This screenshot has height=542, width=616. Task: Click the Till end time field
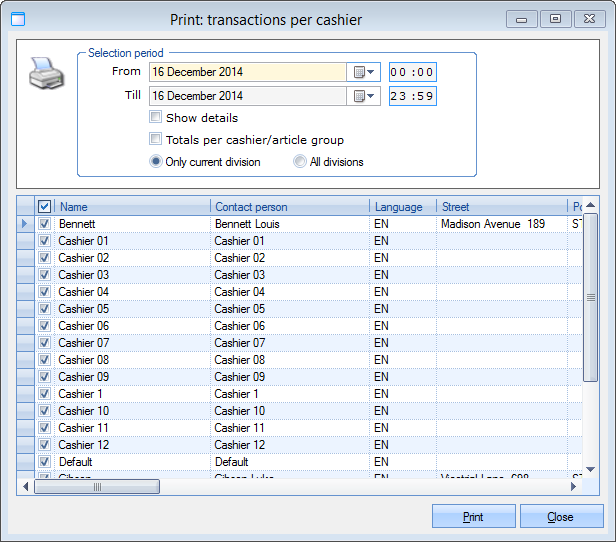tap(412, 96)
